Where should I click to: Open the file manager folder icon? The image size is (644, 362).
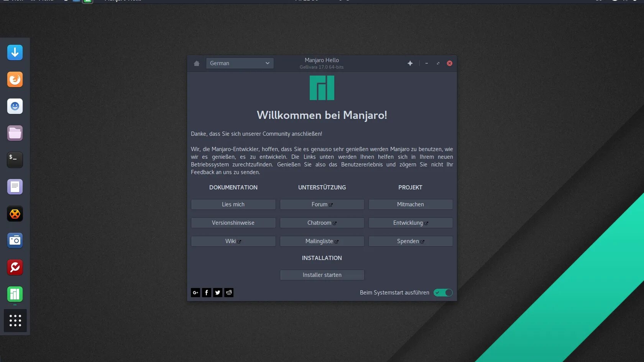pos(15,133)
